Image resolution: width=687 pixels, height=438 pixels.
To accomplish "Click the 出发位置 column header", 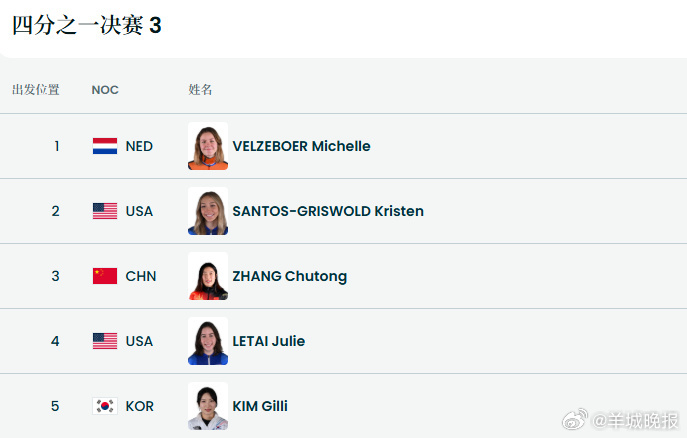I will pos(36,90).
